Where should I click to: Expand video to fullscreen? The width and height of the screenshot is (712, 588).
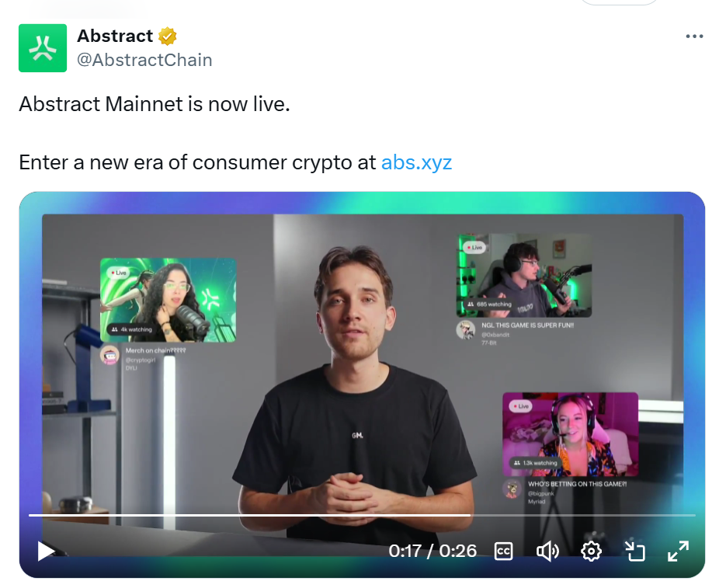678,551
